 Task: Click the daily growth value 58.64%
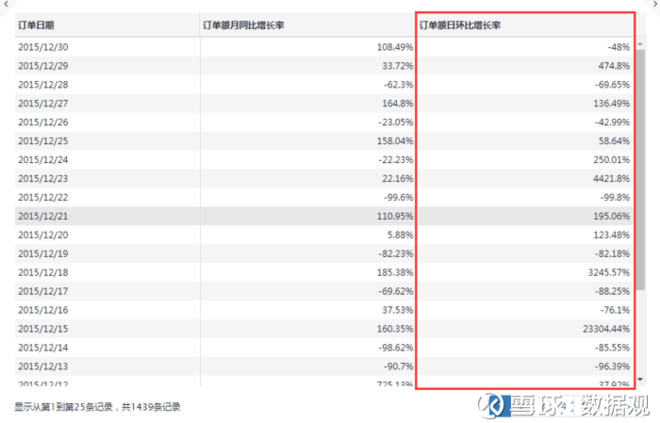(x=614, y=141)
